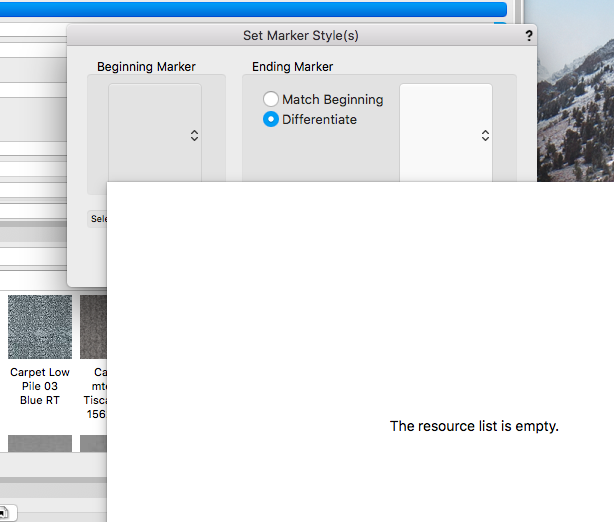Pick the dark Tisca carpet texture thumbnail
This screenshot has width=614, height=522.
click(x=93, y=327)
